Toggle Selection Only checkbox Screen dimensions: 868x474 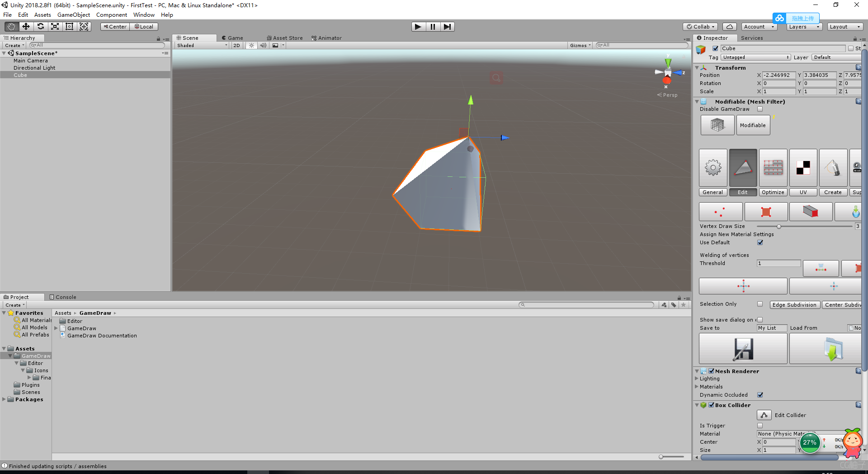pos(760,304)
